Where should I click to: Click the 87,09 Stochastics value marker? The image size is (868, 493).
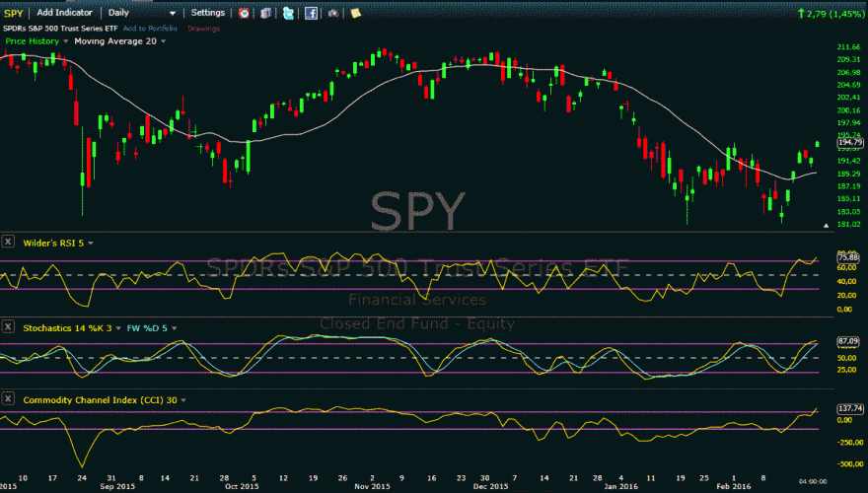[x=848, y=341]
